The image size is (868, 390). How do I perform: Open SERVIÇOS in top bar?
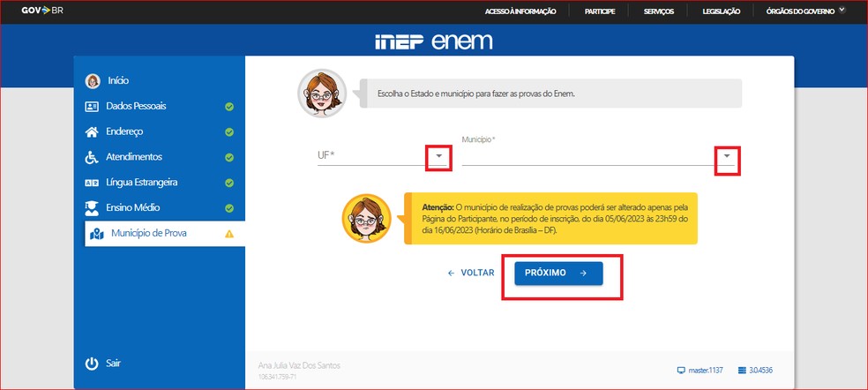659,11
